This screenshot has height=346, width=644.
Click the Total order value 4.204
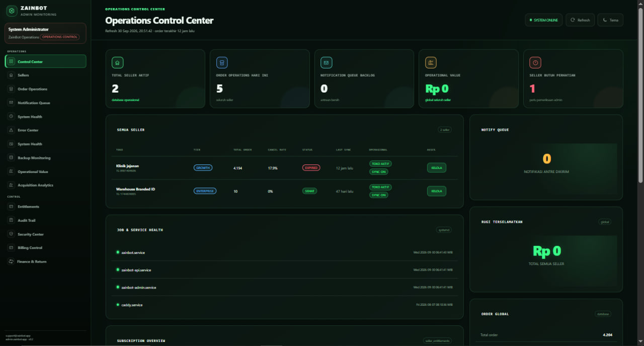click(x=607, y=334)
